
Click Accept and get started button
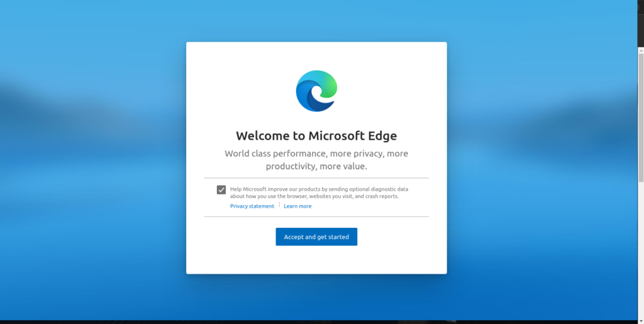tap(316, 237)
